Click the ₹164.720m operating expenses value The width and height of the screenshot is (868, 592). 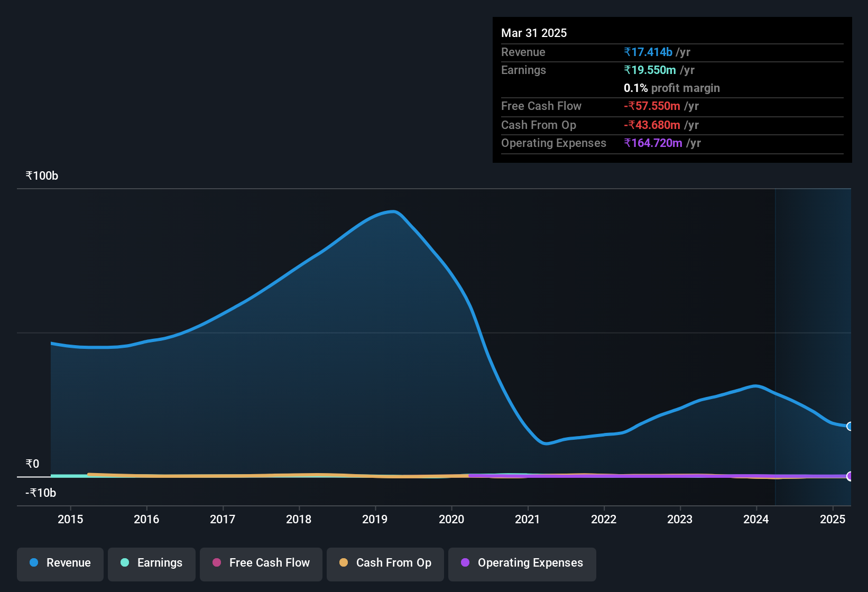pos(653,143)
